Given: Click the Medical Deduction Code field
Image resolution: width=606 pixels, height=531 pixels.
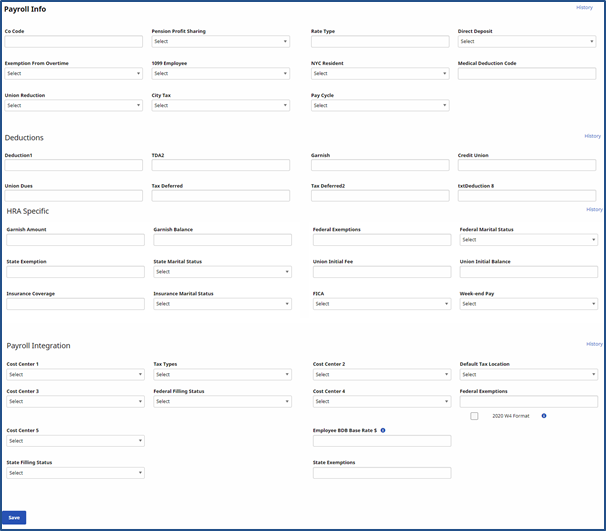Looking at the screenshot, I should (x=527, y=73).
